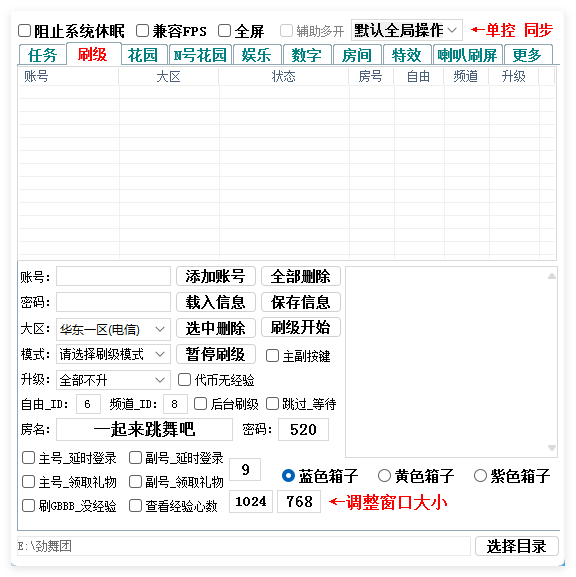Click the 自由_ID input field
This screenshot has height=577, width=576.
[88, 404]
